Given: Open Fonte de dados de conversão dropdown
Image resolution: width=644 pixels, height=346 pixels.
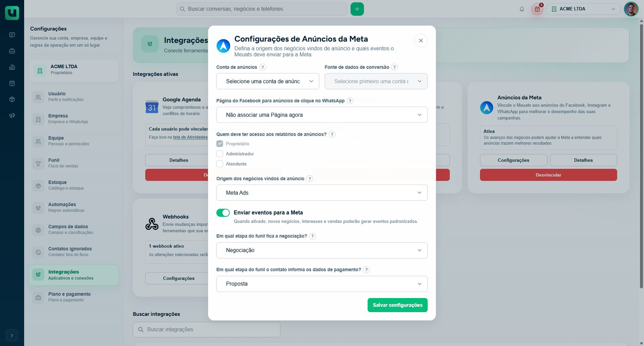Looking at the screenshot, I should [376, 81].
